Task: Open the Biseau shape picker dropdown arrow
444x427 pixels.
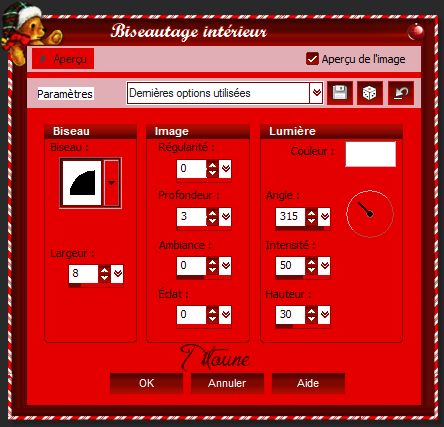Action: (112, 183)
